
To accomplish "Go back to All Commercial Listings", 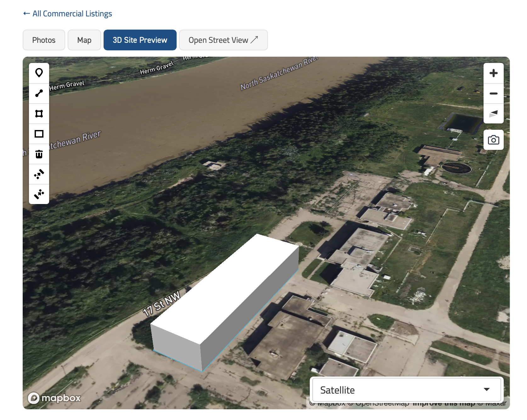I will tap(68, 14).
